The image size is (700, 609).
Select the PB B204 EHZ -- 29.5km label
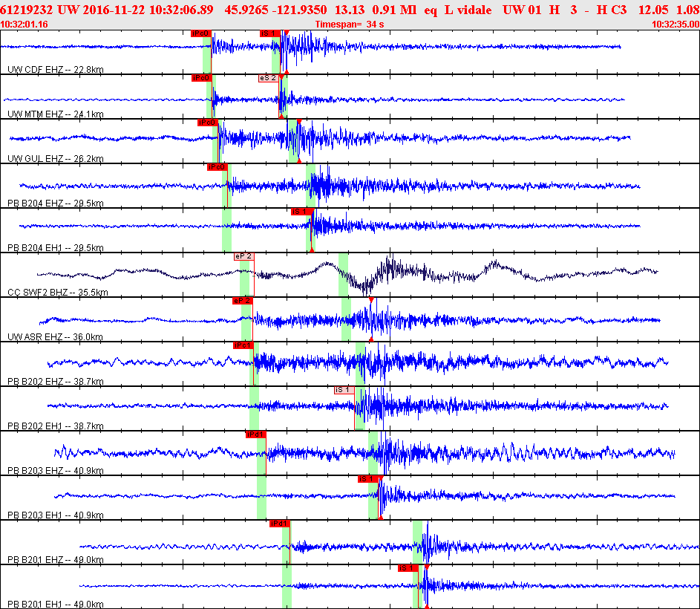(x=56, y=203)
